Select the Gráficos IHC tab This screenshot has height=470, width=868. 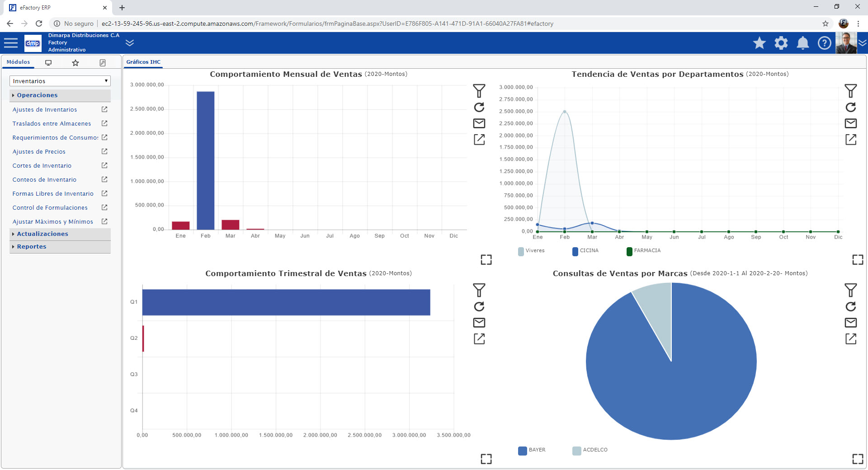pos(143,62)
